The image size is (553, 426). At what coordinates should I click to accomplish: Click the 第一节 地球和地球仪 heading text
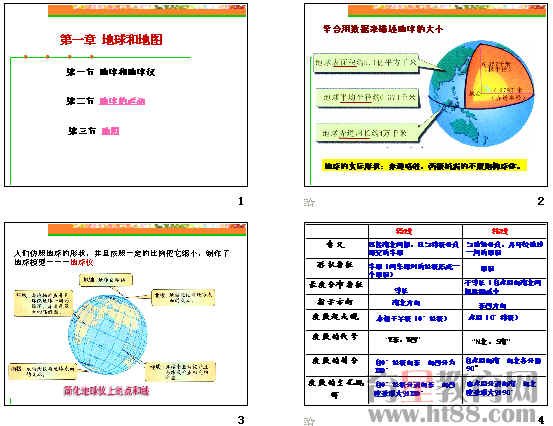(110, 72)
